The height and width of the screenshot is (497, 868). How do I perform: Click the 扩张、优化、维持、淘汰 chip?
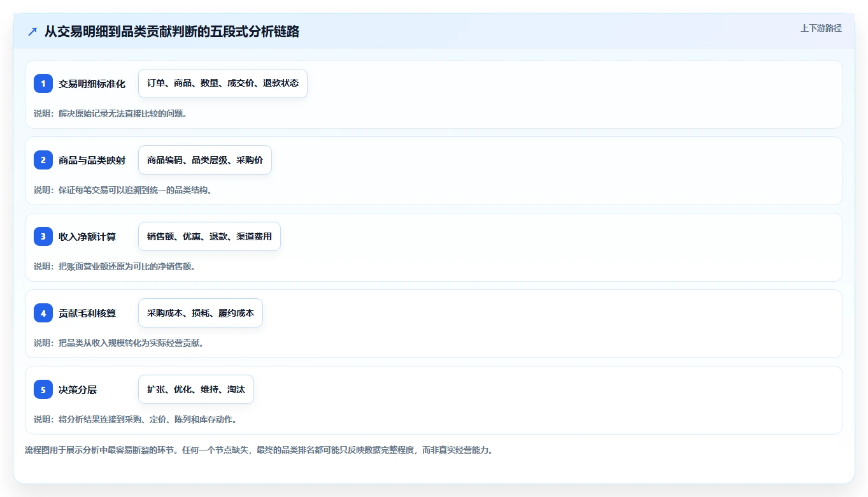click(x=196, y=389)
